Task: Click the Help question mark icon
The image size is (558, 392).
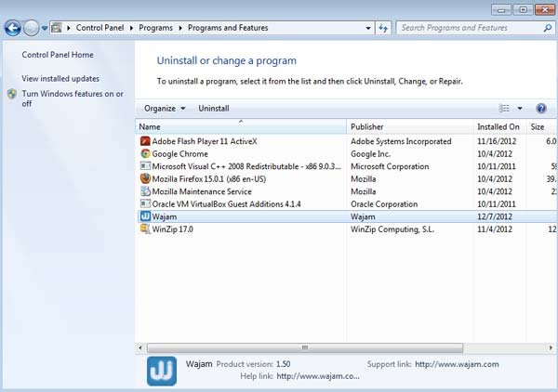Action: 541,109
